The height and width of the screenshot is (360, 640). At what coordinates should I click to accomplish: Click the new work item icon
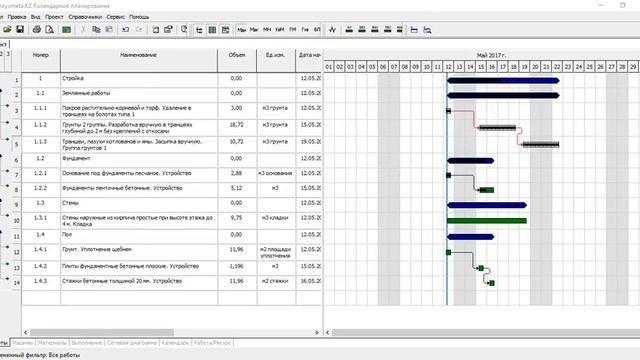(x=156, y=29)
